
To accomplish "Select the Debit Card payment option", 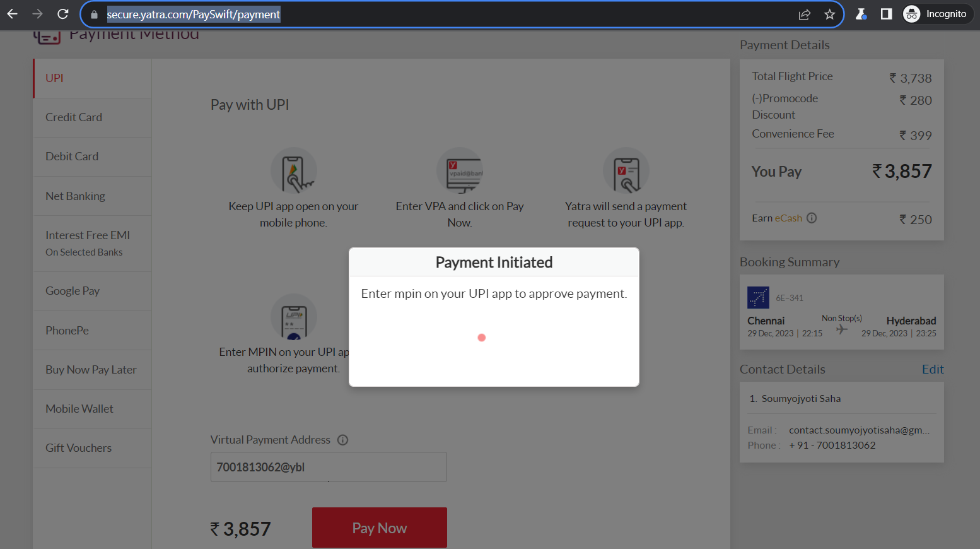I will 92,156.
